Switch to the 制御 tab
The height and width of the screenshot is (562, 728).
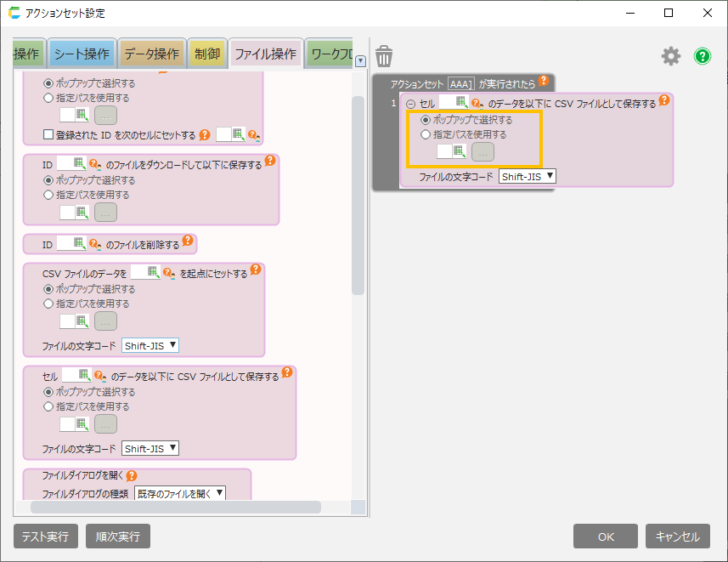(x=206, y=54)
